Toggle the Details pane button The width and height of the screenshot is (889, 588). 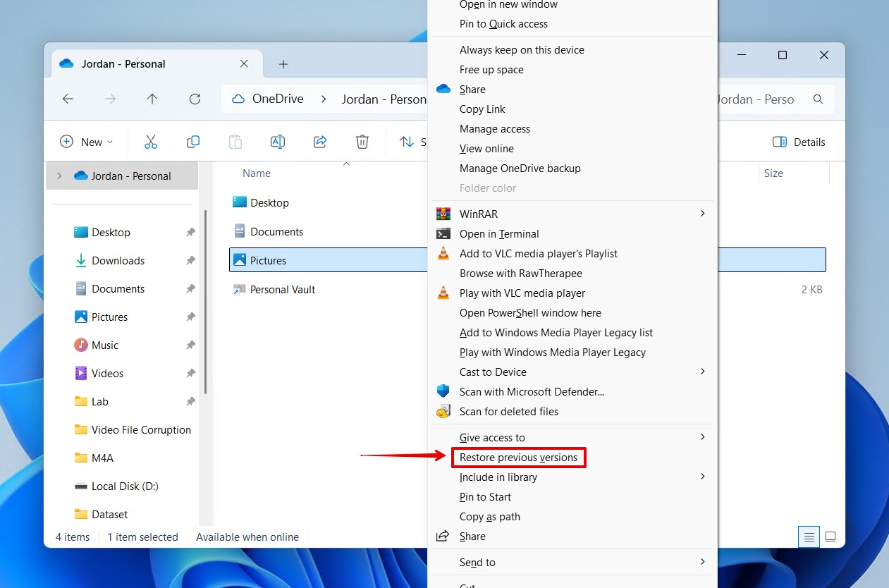coord(799,142)
